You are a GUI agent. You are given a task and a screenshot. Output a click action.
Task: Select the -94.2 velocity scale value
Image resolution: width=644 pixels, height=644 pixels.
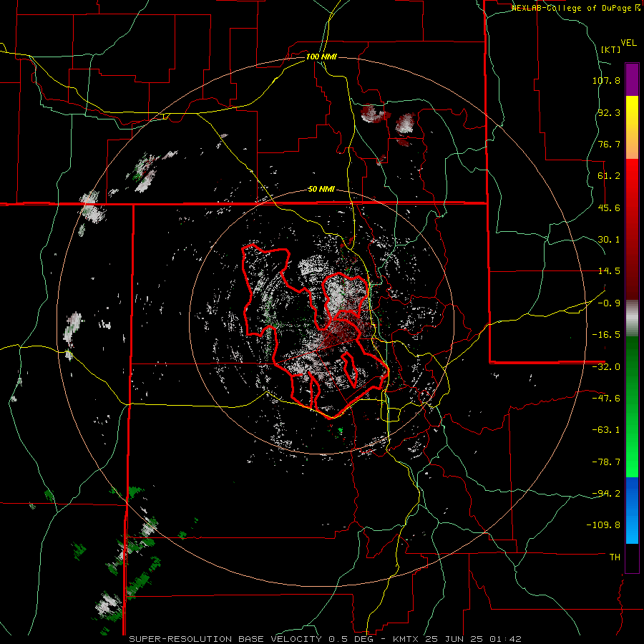[606, 494]
